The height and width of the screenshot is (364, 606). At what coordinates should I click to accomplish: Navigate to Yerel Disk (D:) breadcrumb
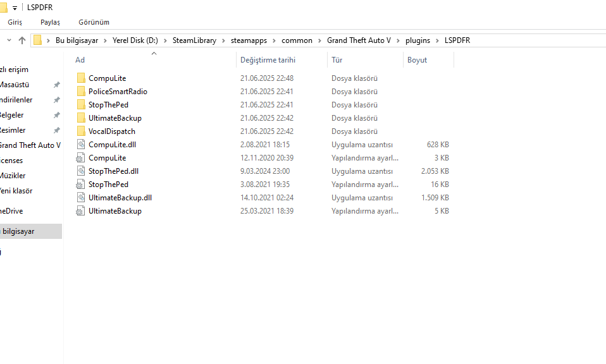[135, 40]
